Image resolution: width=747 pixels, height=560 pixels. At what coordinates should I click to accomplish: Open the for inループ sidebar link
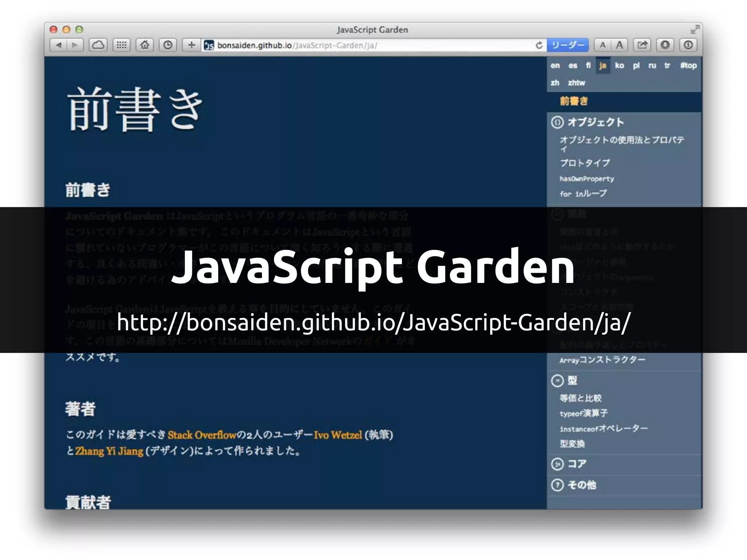click(583, 194)
